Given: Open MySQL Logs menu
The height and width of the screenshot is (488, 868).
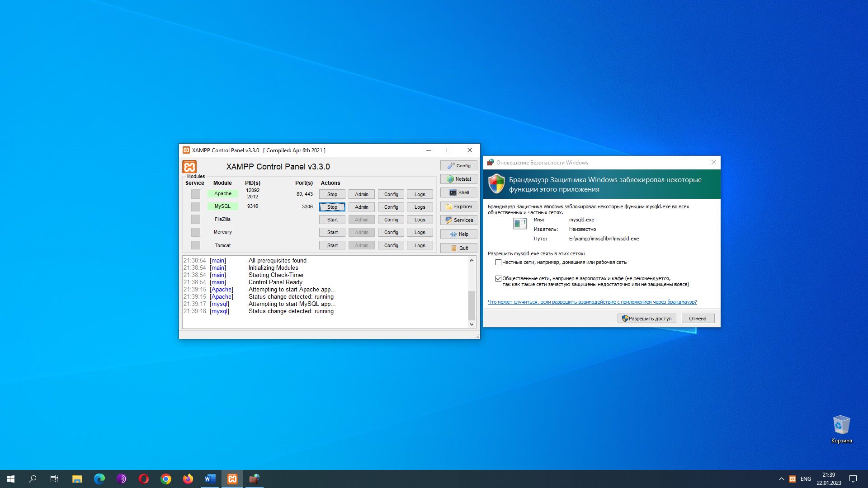Looking at the screenshot, I should tap(420, 207).
